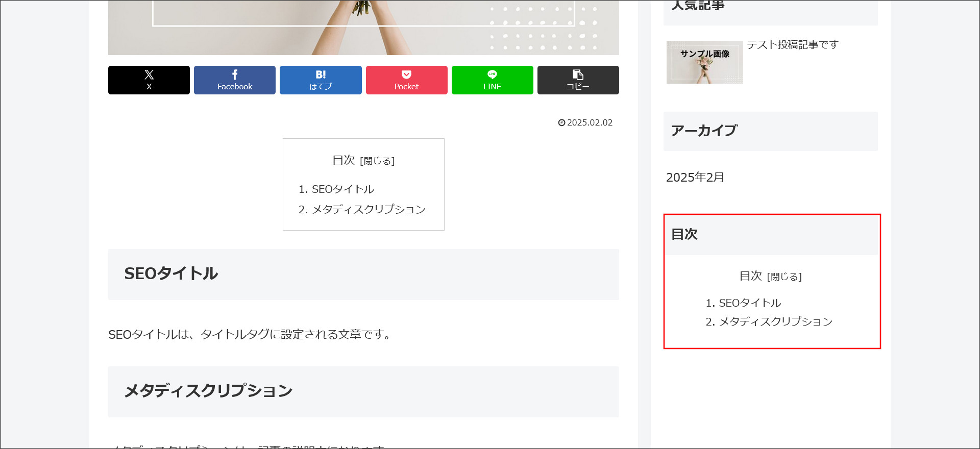The image size is (980, 449).
Task: Collapse the sidebar table of contents with 閉じる
Action: (x=785, y=277)
